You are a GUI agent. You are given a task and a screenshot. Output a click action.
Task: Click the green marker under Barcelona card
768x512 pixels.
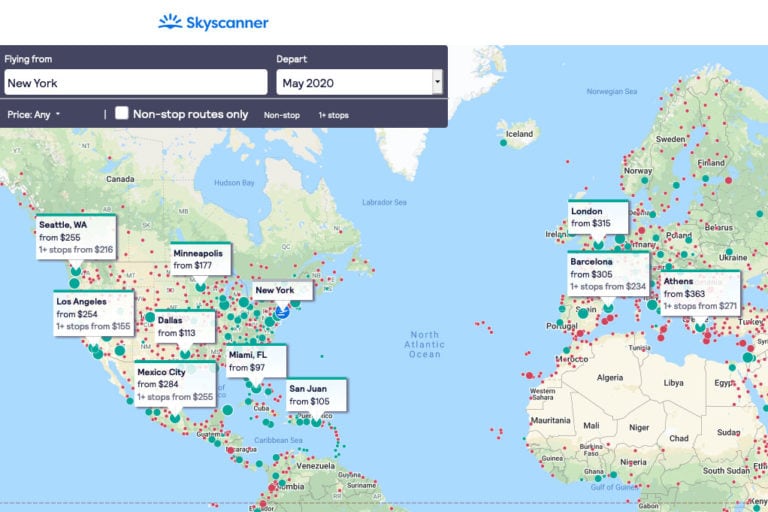[x=608, y=308]
